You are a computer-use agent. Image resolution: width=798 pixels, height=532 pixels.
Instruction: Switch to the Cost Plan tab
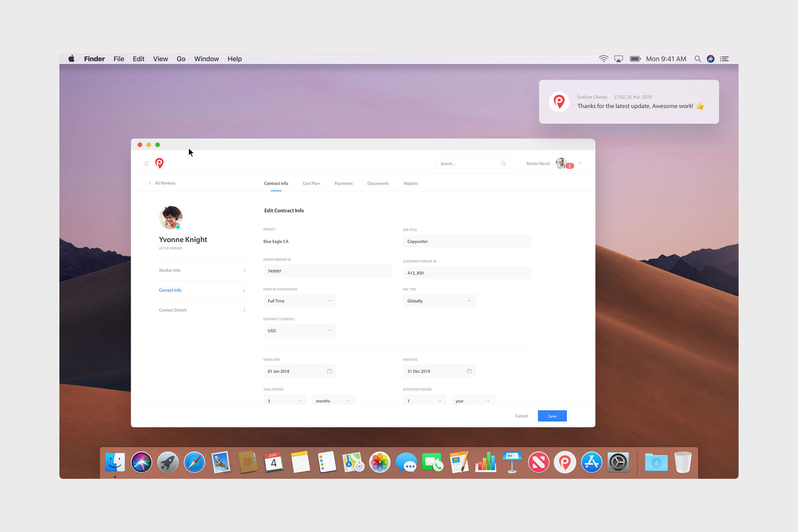[x=311, y=183]
